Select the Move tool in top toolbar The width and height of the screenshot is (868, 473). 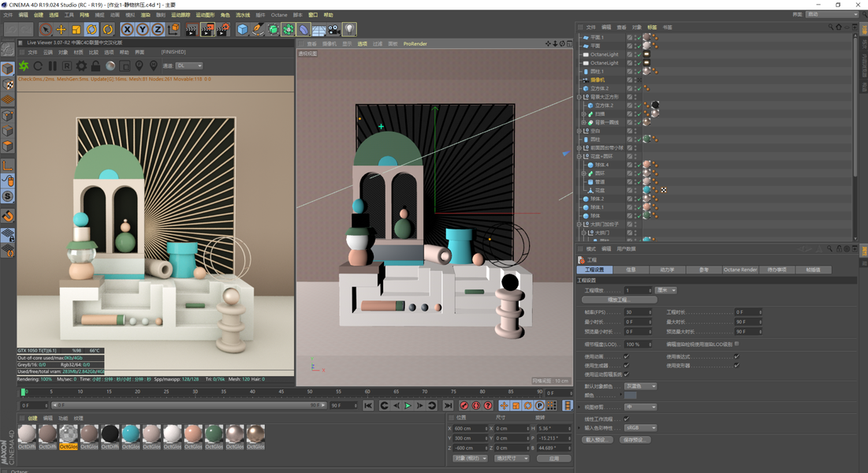(61, 29)
